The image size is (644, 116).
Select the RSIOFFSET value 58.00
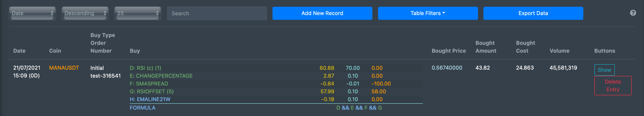(379, 92)
